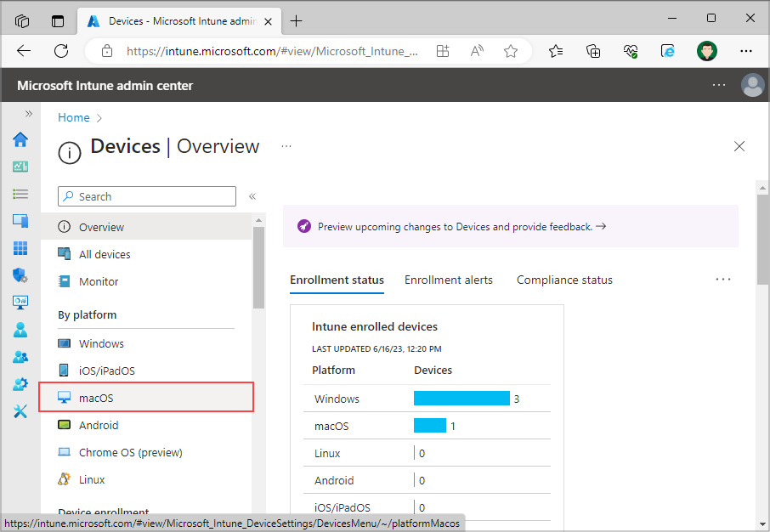Open Preview upcoming changes banner link
The image size is (770, 532).
[x=461, y=226]
